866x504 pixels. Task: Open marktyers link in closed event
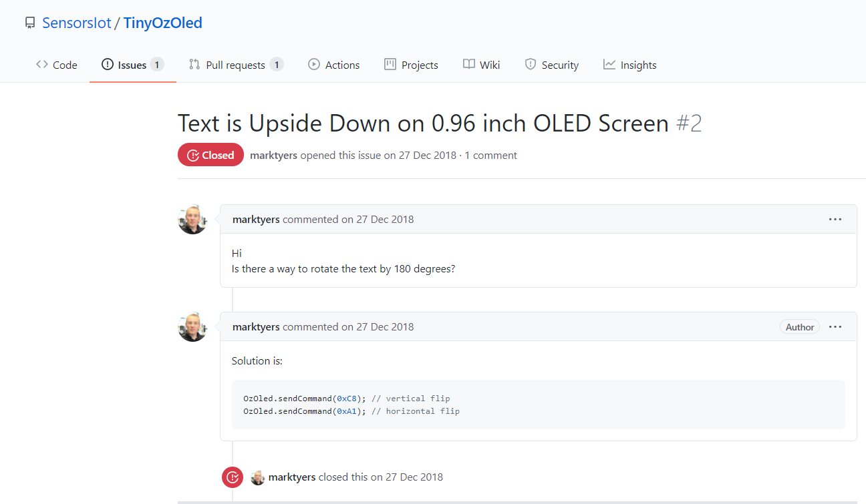[292, 477]
